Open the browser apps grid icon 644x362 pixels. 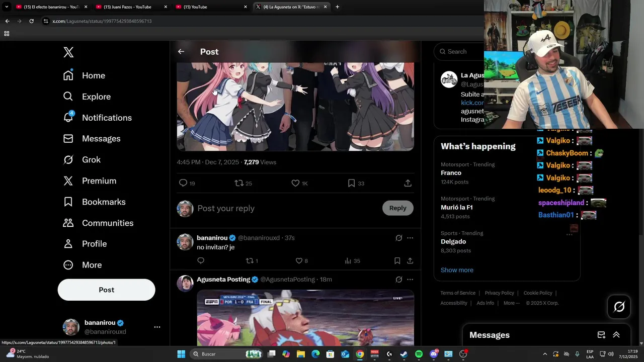pyautogui.click(x=7, y=34)
